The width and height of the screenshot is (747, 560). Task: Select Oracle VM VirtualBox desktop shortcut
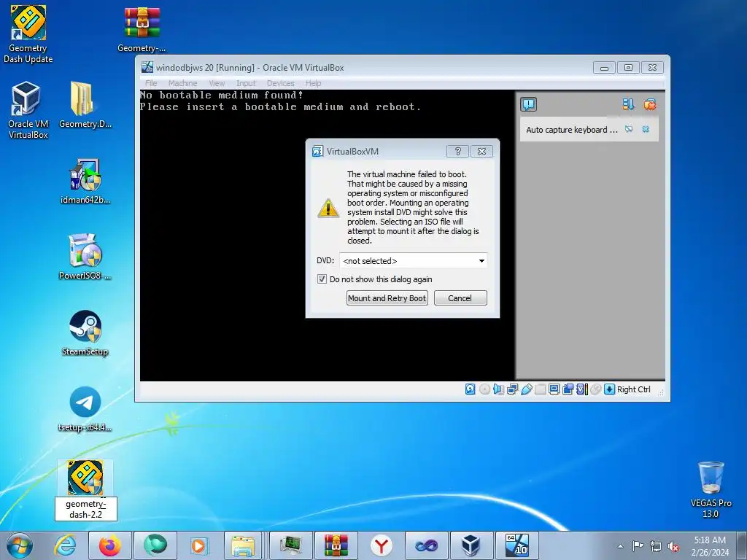[x=28, y=111]
